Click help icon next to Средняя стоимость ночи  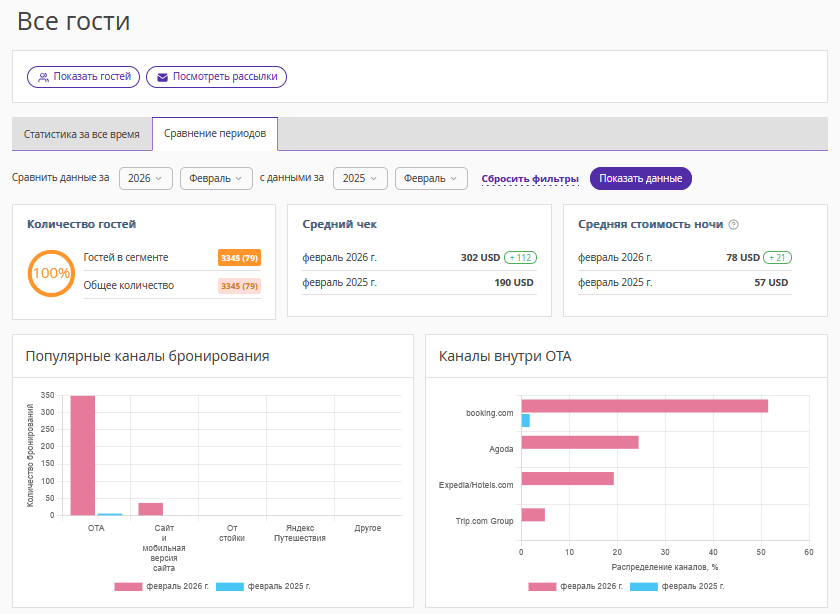tap(733, 225)
